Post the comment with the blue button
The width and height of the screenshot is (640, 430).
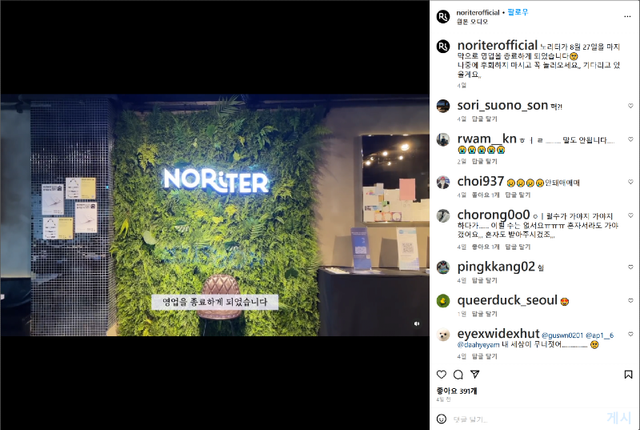tap(619, 418)
